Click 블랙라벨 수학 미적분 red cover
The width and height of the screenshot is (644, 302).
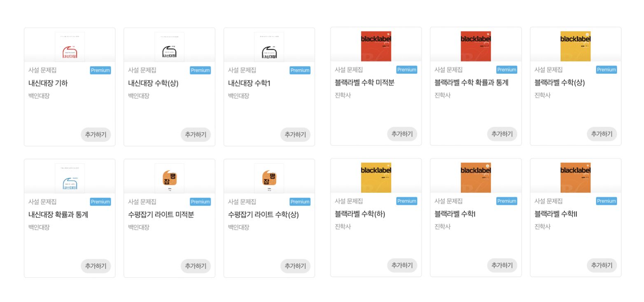[376, 46]
